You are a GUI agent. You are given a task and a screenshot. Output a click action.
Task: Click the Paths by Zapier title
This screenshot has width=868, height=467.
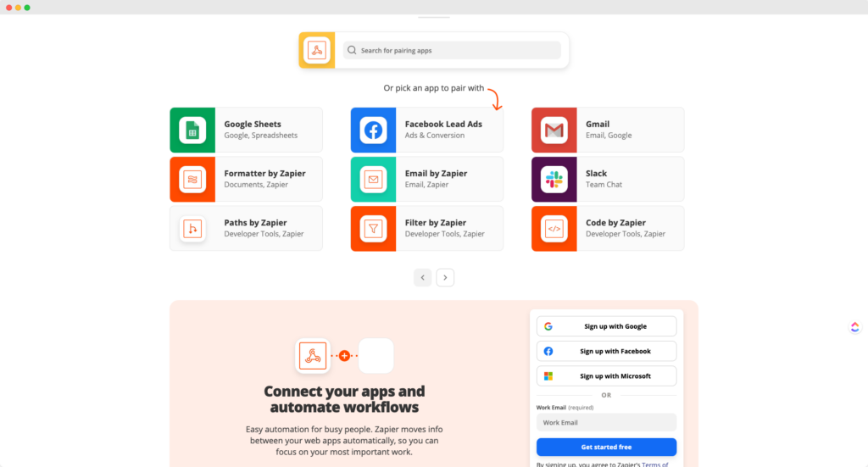point(255,222)
